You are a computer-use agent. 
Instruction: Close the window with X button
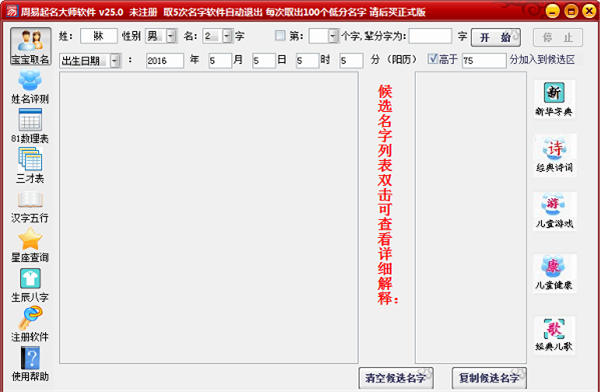point(589,11)
